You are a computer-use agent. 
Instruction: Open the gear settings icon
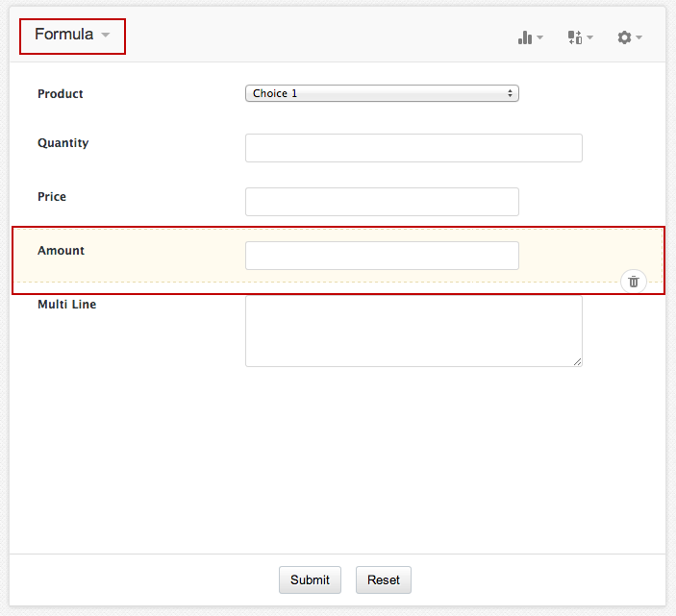(625, 37)
